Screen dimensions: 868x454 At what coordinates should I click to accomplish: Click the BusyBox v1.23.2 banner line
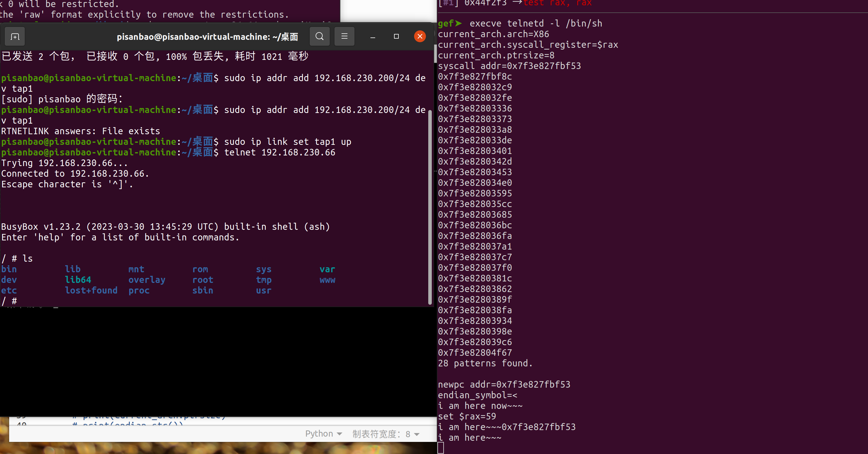coord(165,227)
